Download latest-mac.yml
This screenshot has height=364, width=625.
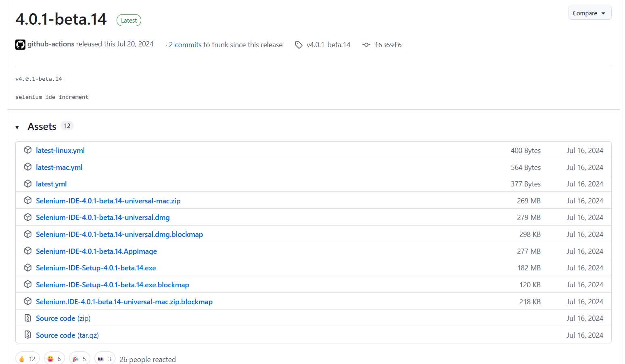click(59, 167)
